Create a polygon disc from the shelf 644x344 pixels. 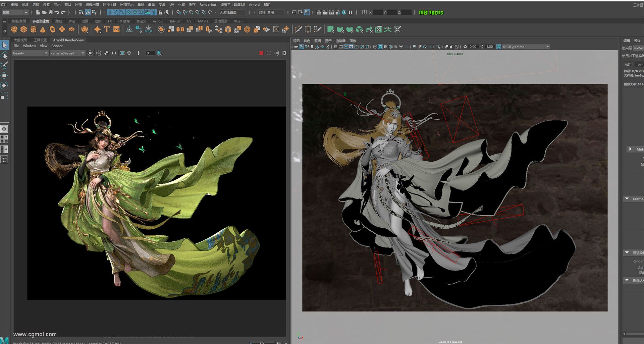[71, 30]
